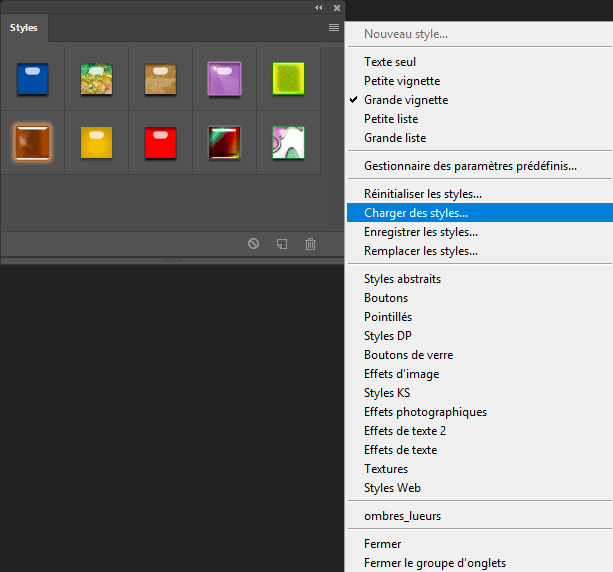This screenshot has width=613, height=572.
Task: Select the Styles panel tab
Action: click(x=24, y=28)
